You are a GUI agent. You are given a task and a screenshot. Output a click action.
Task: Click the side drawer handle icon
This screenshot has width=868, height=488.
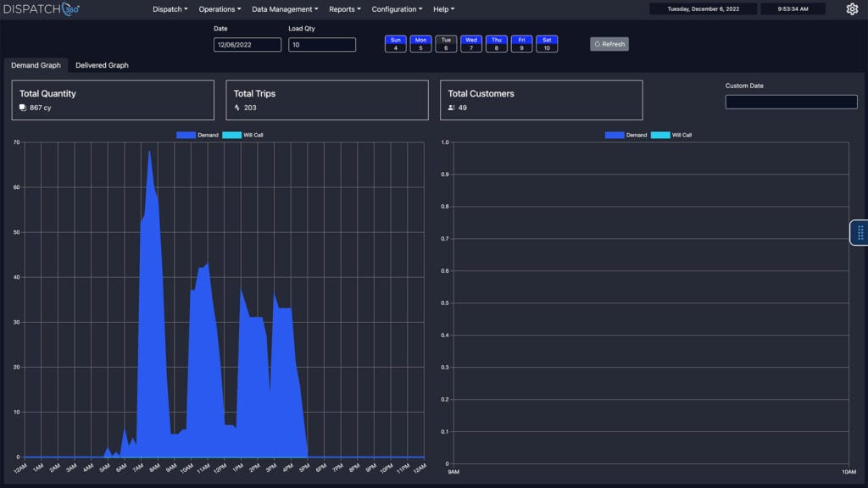pyautogui.click(x=860, y=232)
